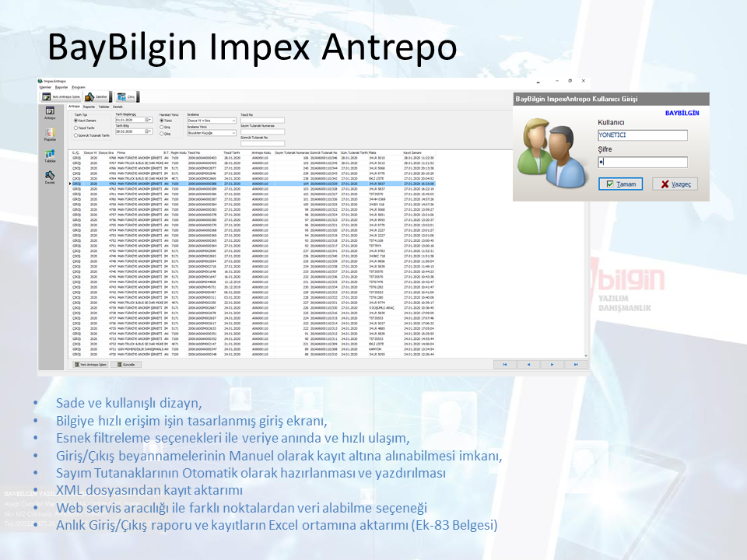The image size is (747, 560).
Task: Click the highlighted row with Dosya Sıra 4763
Action: point(252,184)
